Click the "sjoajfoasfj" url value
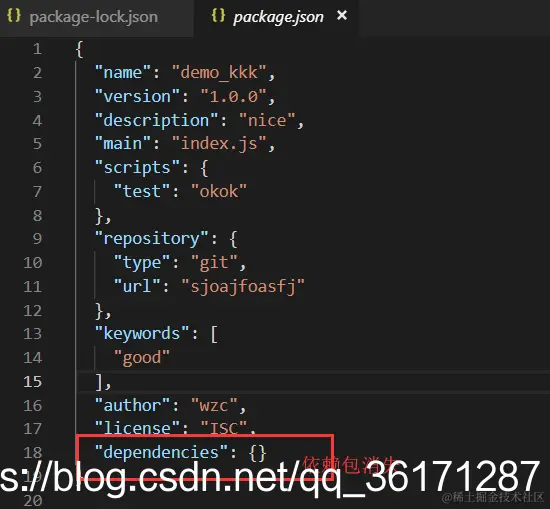 coord(243,286)
